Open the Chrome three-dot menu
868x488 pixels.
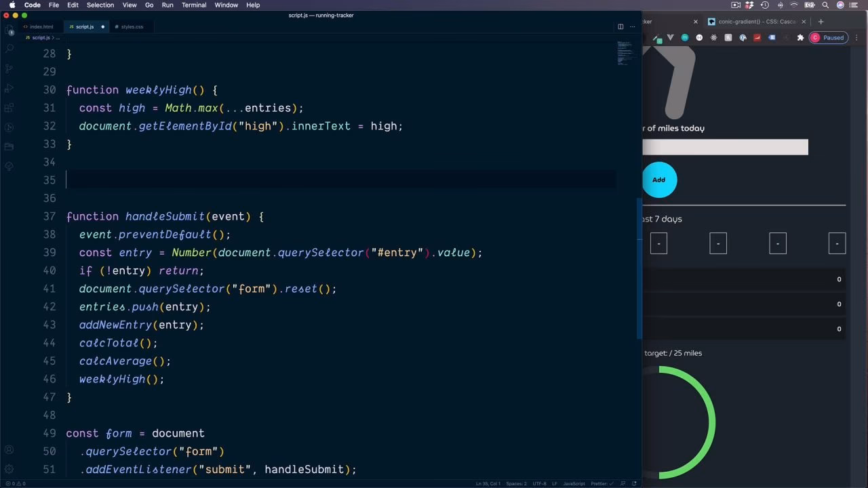click(x=856, y=38)
